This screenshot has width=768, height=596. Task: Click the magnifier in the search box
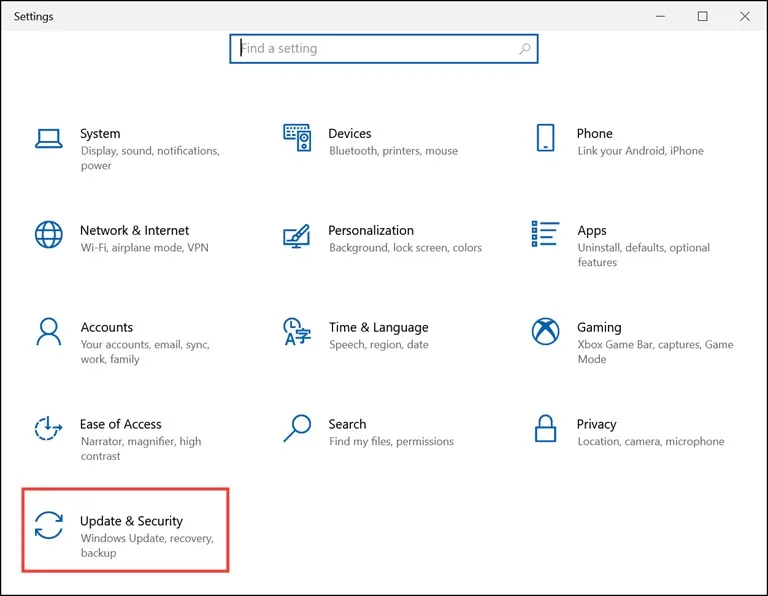coord(525,48)
